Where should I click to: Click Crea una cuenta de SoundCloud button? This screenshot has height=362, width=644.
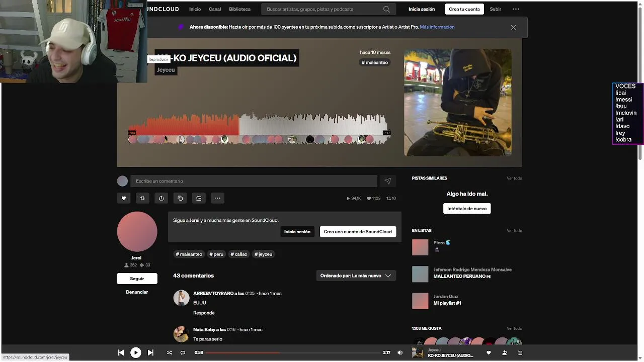(x=358, y=232)
